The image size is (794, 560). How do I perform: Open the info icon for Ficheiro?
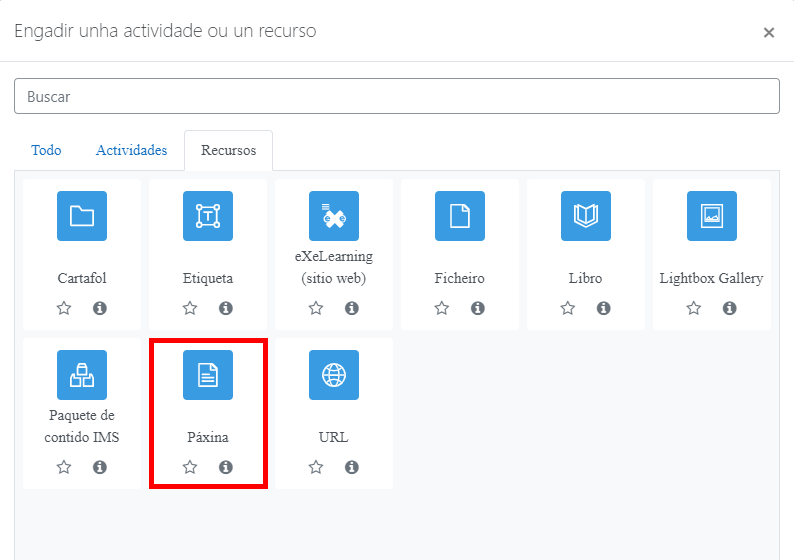tap(478, 308)
